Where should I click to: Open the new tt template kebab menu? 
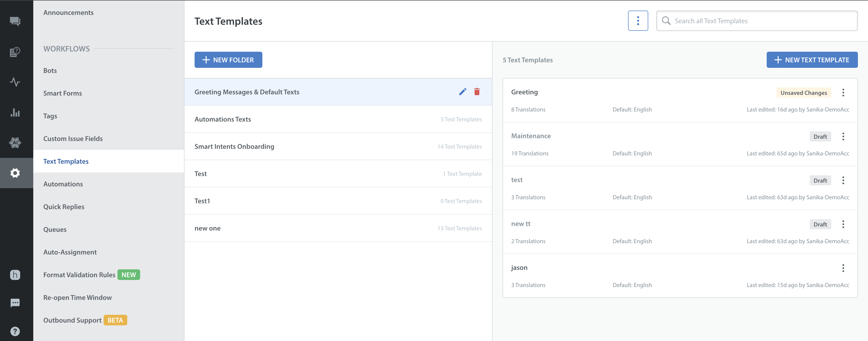tap(843, 224)
